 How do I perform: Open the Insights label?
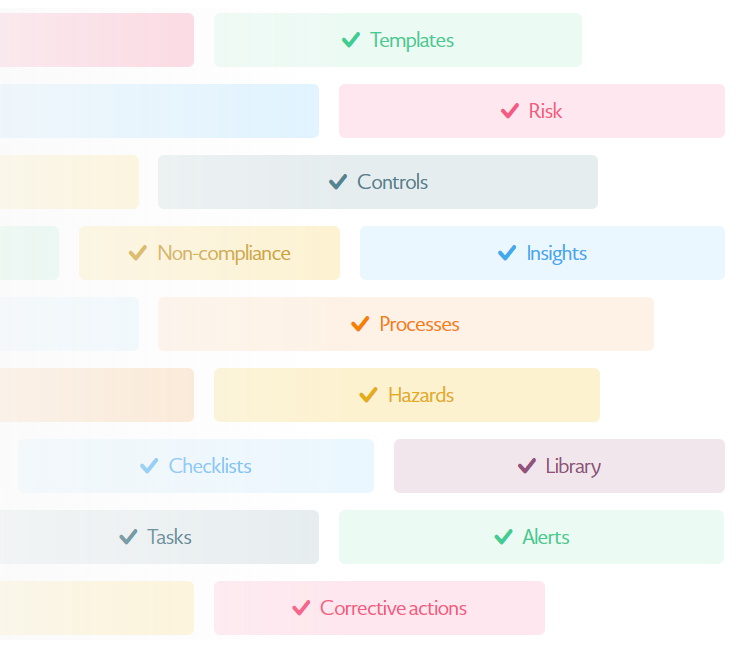click(556, 253)
